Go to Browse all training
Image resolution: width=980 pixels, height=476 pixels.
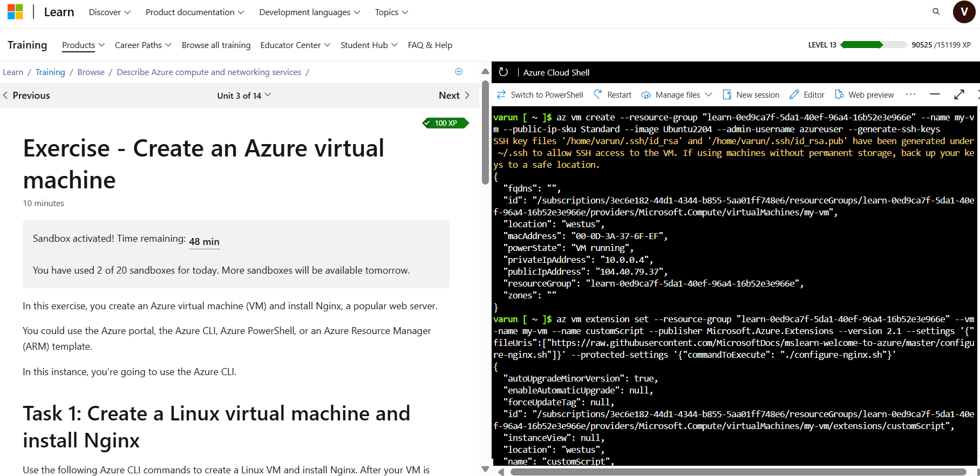click(216, 45)
